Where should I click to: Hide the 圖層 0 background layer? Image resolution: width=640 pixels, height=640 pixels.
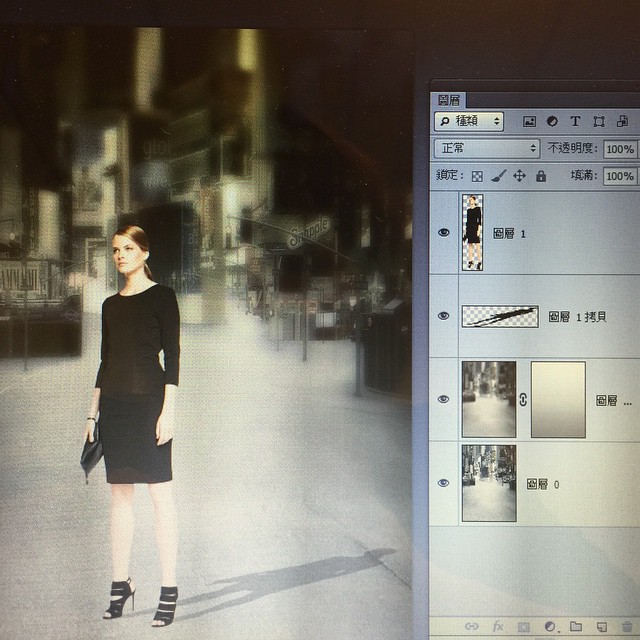[x=444, y=484]
